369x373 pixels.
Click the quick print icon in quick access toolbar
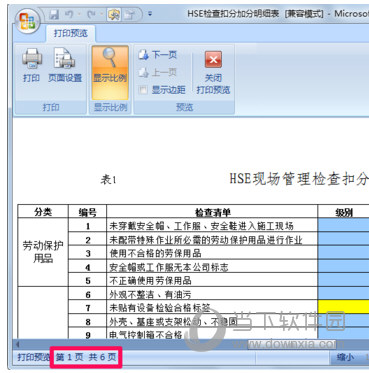click(130, 14)
